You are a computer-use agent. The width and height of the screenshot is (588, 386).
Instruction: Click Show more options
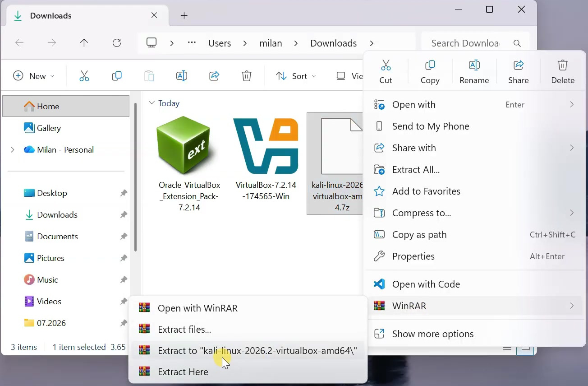point(475,334)
